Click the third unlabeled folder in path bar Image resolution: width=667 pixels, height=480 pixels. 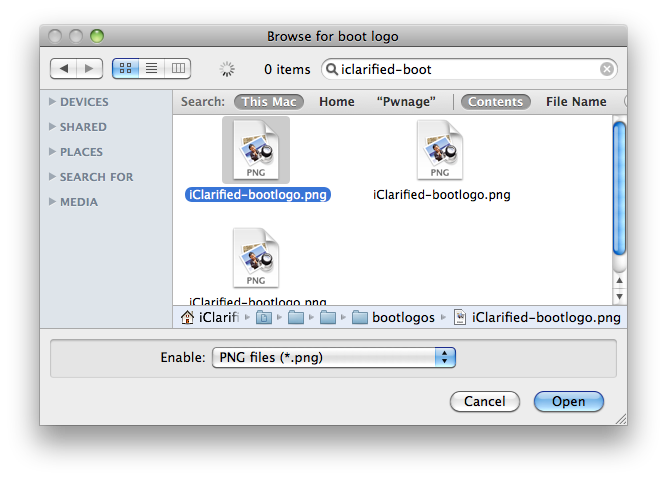[328, 317]
